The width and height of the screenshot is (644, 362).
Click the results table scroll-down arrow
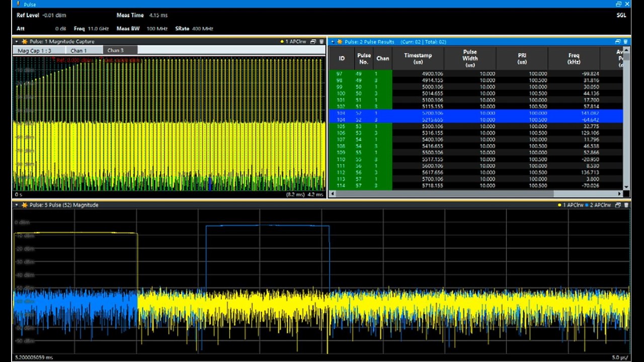pyautogui.click(x=626, y=187)
